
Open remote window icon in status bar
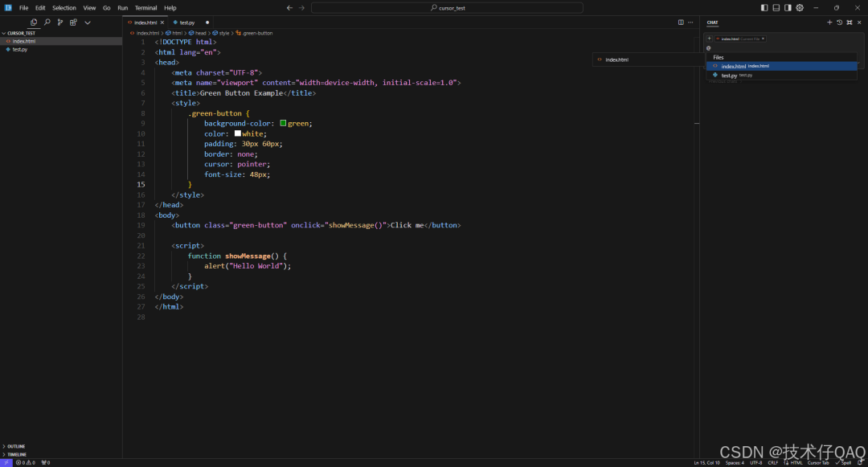(6, 462)
